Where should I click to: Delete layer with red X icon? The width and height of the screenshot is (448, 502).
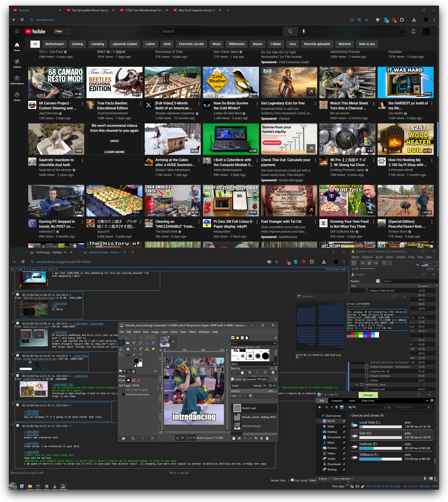pos(274,438)
